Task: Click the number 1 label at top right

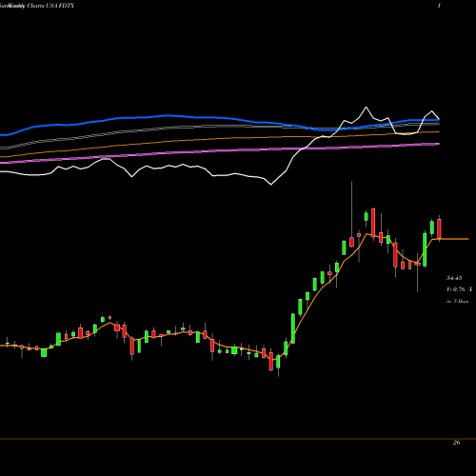Action: click(x=439, y=6)
